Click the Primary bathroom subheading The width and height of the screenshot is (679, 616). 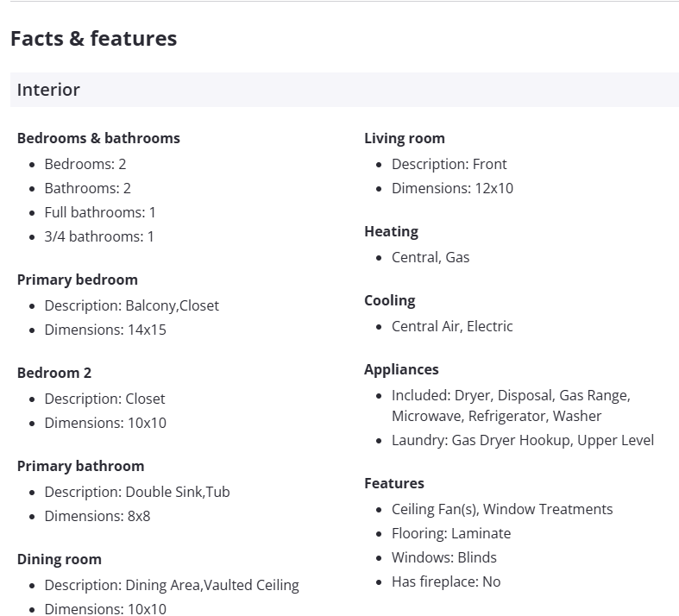80,466
